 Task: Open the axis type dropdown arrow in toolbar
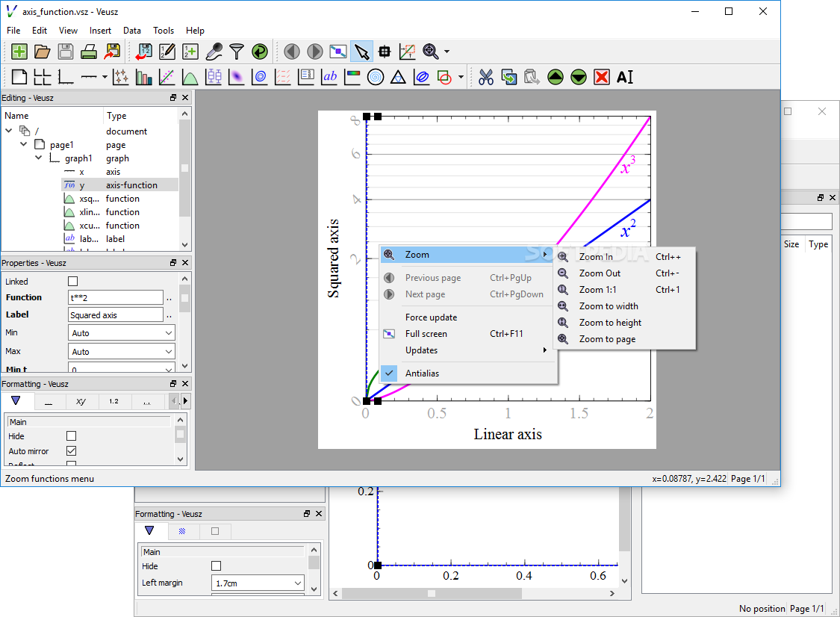[x=105, y=77]
